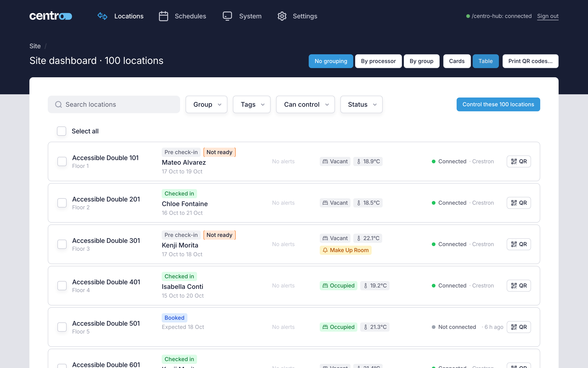This screenshot has height=368, width=588.
Task: Click the Schedules calendar icon
Action: (163, 16)
